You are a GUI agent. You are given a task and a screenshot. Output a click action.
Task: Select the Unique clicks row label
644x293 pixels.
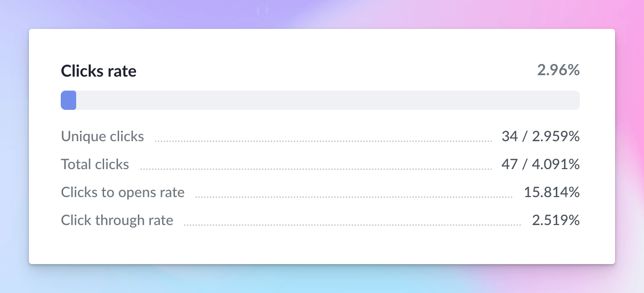tap(102, 136)
